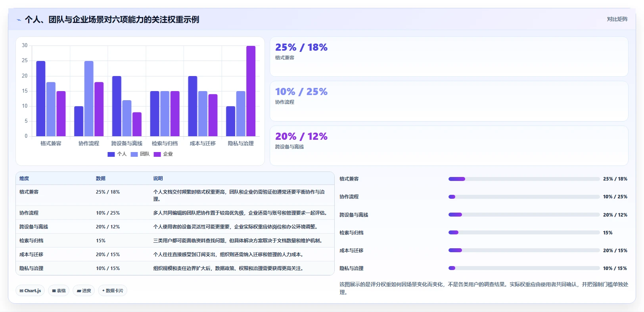Click the 团队 bar above 检索与归档 in the chart

coord(165,114)
